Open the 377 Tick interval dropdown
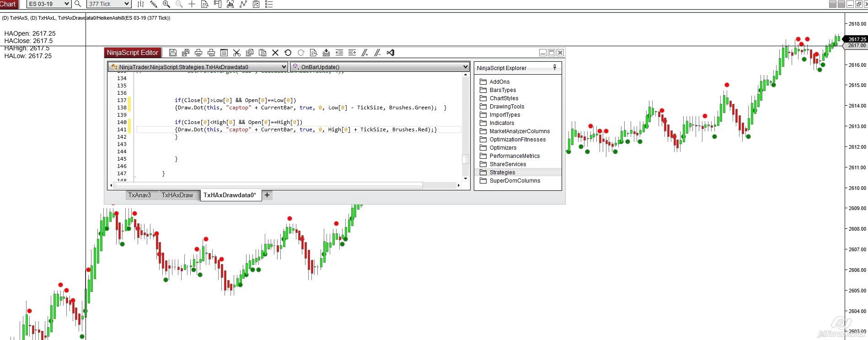 [109, 4]
